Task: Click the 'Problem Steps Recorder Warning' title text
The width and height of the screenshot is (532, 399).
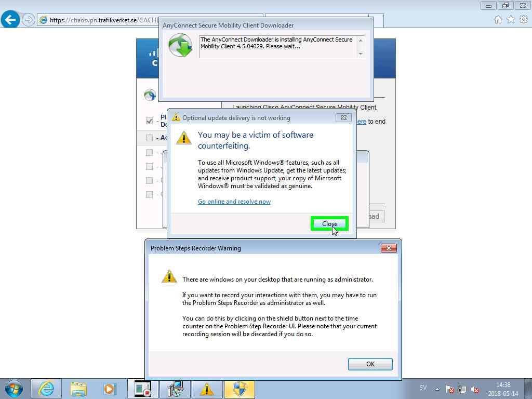Action: 196,248
